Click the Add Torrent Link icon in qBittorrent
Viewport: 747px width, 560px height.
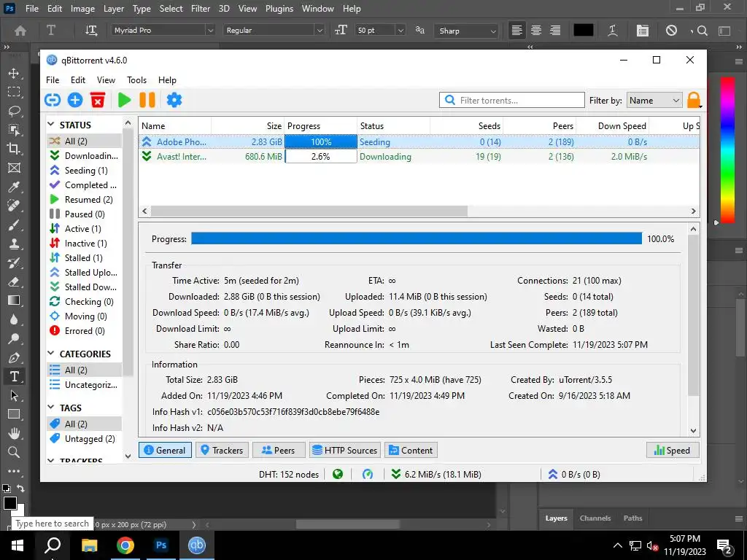[x=53, y=100]
